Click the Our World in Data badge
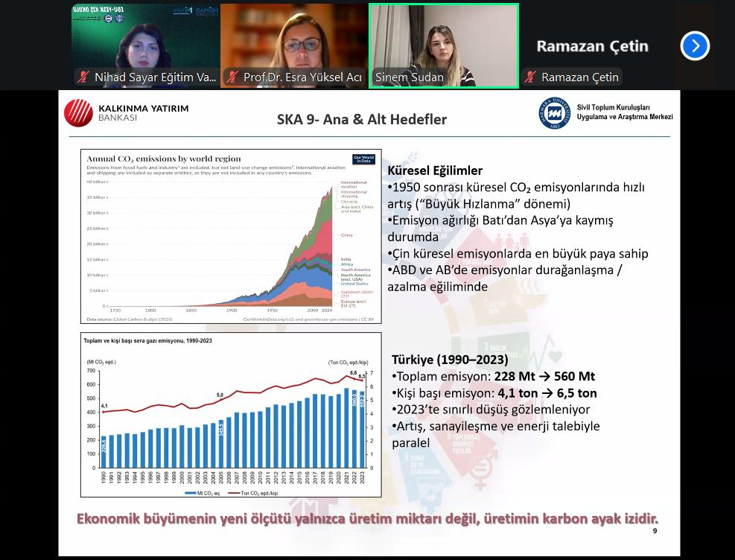This screenshot has width=735, height=560. pos(363,160)
